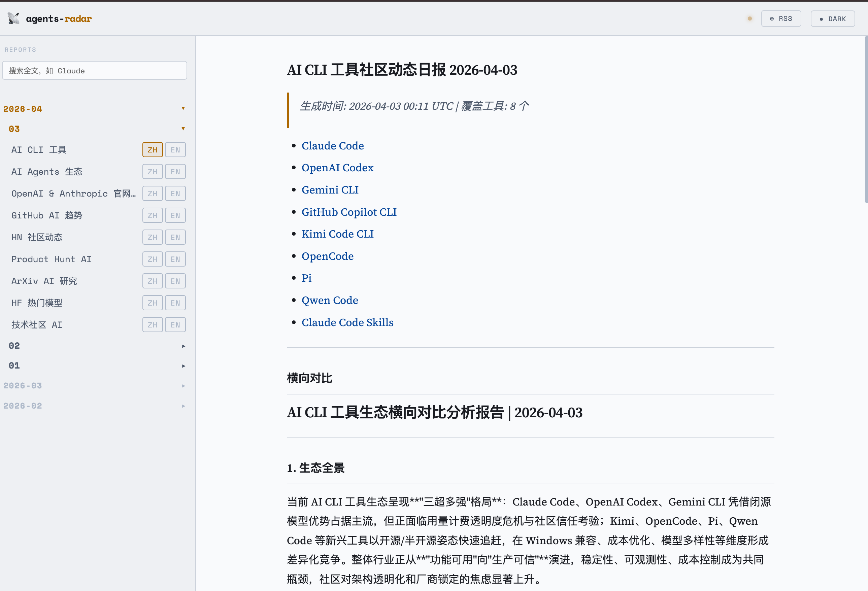Click the agents-radar satellite logo icon

[x=13, y=18]
